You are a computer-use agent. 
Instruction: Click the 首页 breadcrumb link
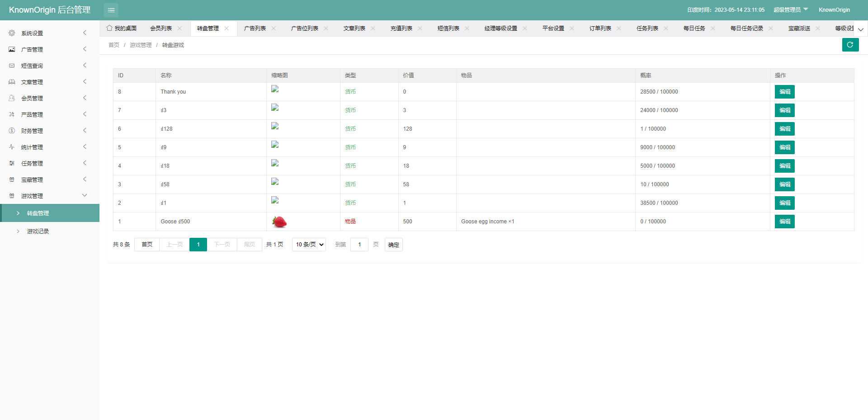[114, 45]
